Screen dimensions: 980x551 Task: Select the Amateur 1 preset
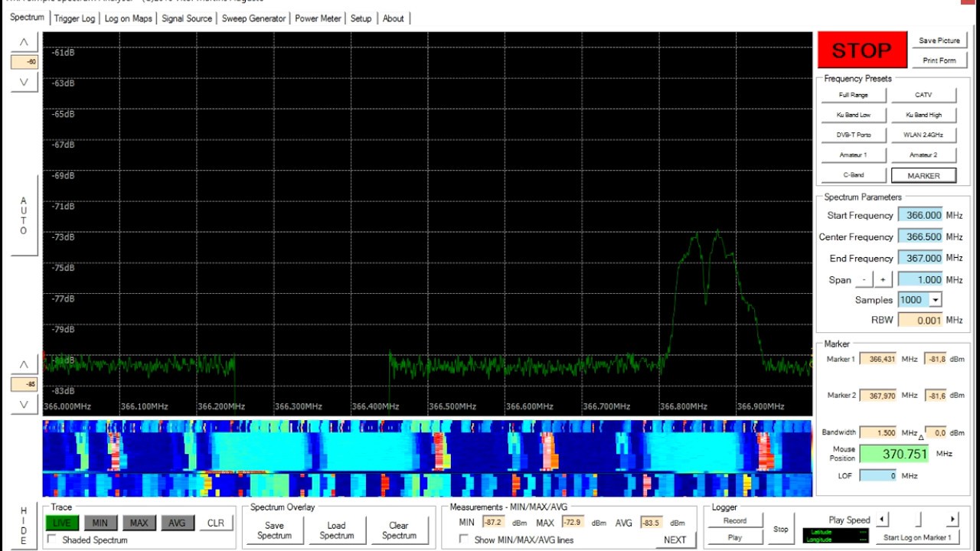854,155
